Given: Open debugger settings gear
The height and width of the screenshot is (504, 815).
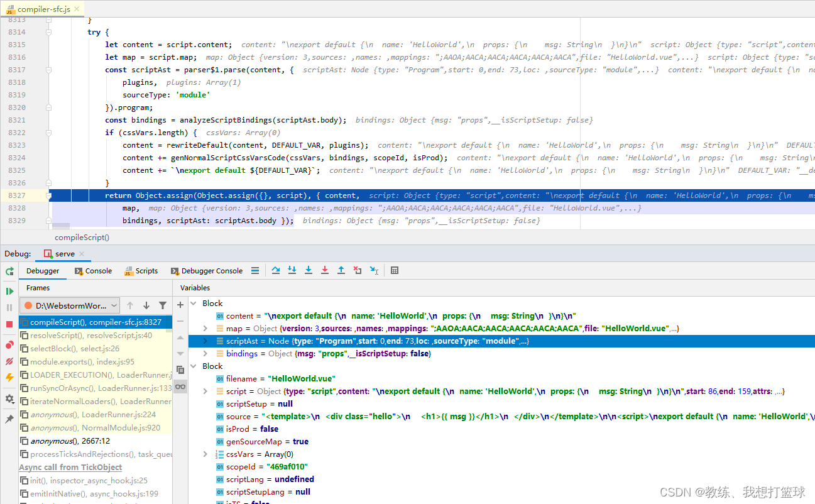Looking at the screenshot, I should tap(9, 398).
